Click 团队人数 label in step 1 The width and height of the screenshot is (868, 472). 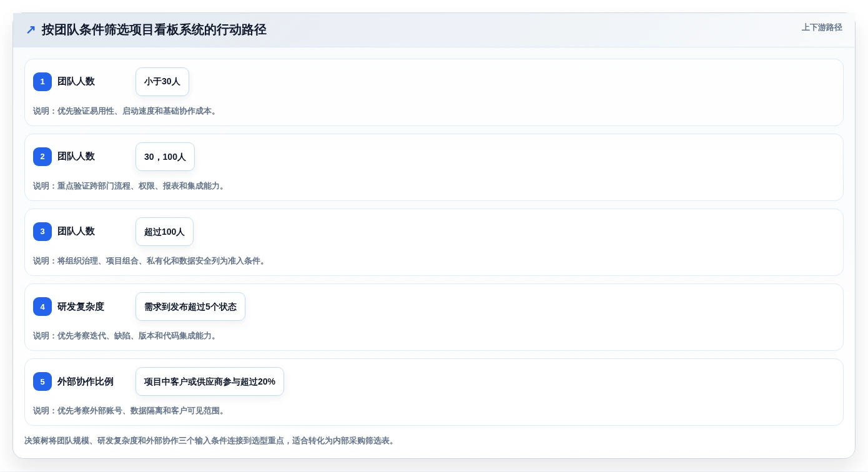[76, 82]
